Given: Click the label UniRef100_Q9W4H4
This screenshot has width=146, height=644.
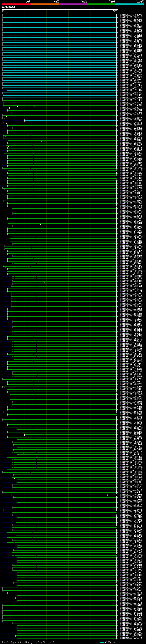Looking at the screenshot, I should [131, 565].
